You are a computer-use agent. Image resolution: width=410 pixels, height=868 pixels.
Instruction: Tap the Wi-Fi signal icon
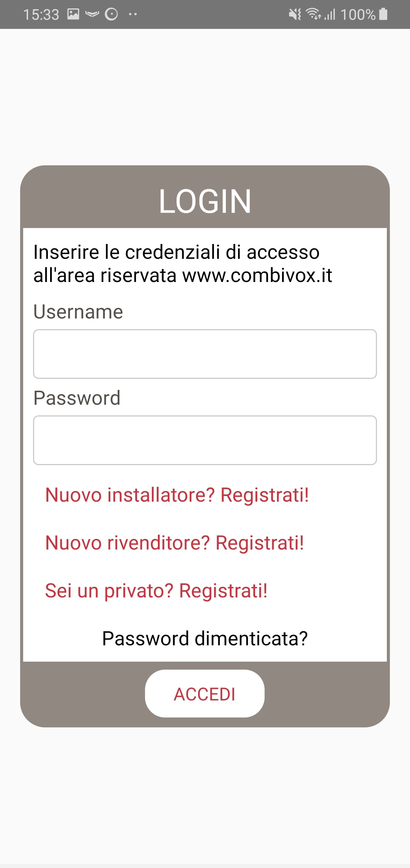pos(313,14)
